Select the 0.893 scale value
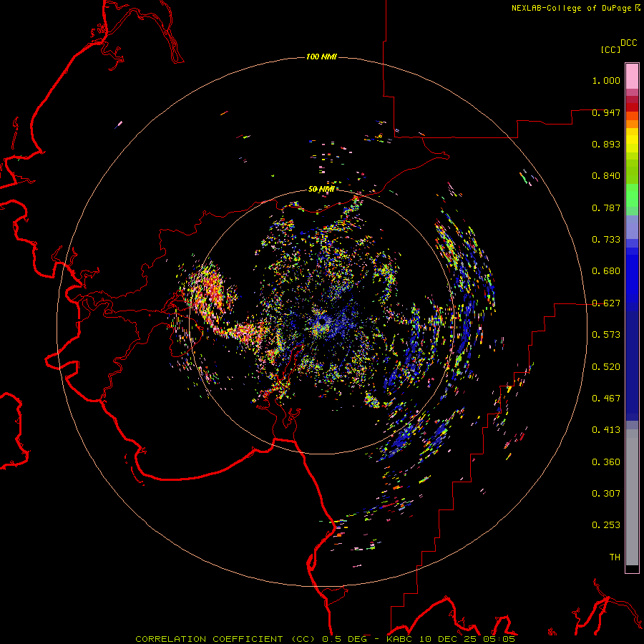 (x=606, y=144)
